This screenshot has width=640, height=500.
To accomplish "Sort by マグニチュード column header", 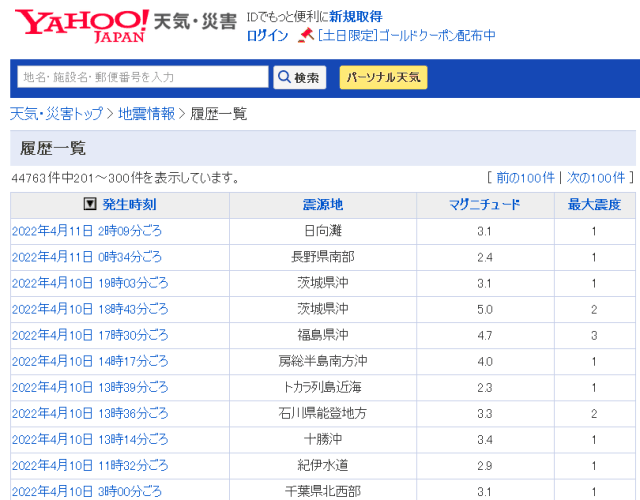I will (484, 204).
